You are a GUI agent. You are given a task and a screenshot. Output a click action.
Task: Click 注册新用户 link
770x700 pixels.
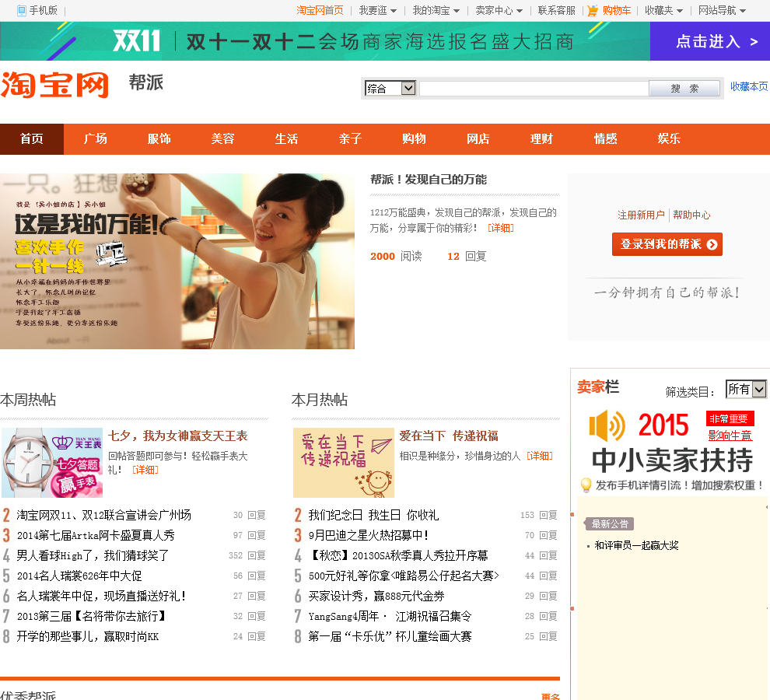pos(641,215)
